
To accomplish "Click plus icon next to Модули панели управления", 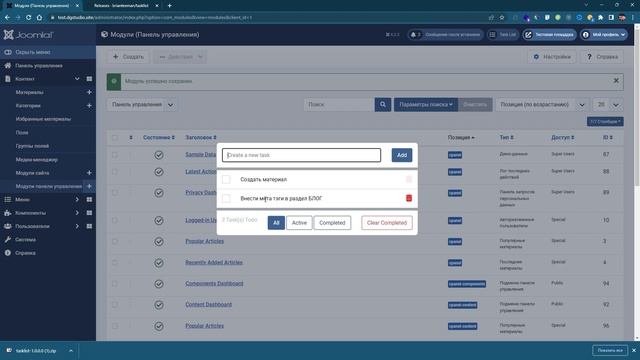I will [x=89, y=186].
